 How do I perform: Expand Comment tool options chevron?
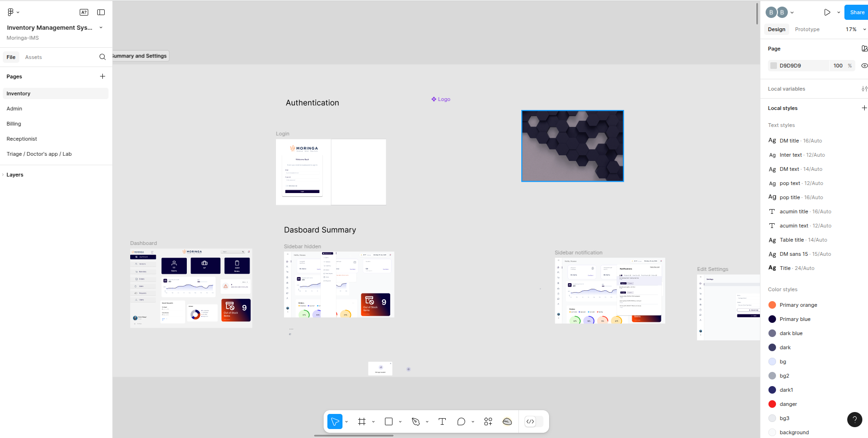coord(473,421)
